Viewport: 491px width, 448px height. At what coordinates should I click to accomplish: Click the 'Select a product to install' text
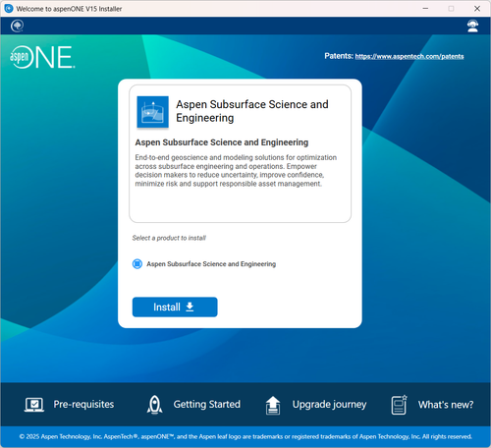tap(169, 238)
